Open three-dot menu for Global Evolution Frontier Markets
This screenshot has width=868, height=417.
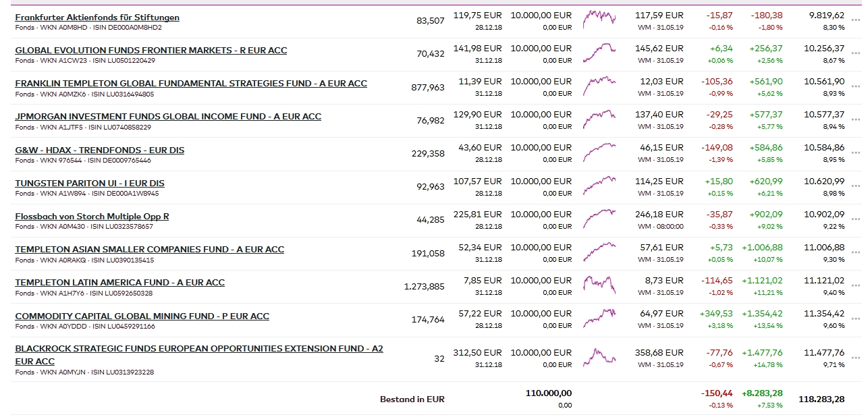[x=856, y=53]
